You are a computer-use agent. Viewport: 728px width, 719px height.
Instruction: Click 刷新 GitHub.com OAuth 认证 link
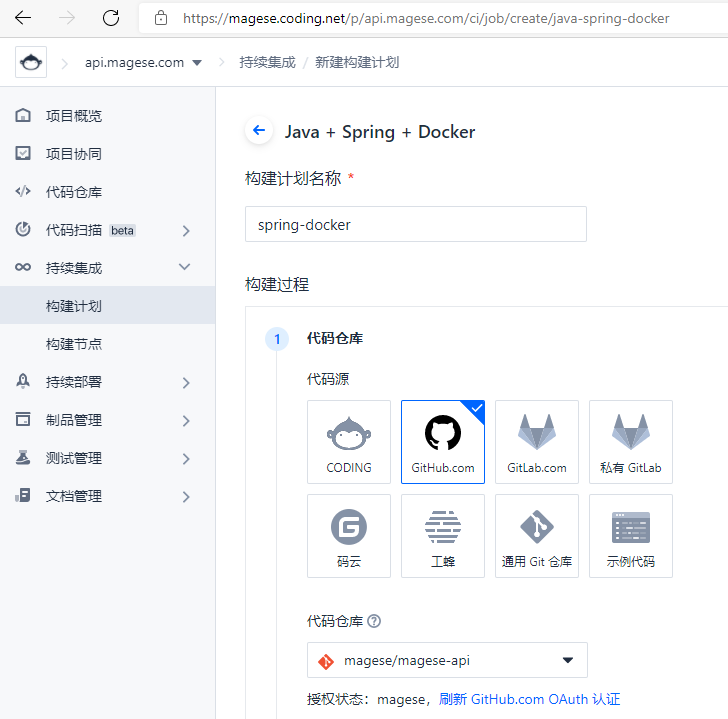529,699
